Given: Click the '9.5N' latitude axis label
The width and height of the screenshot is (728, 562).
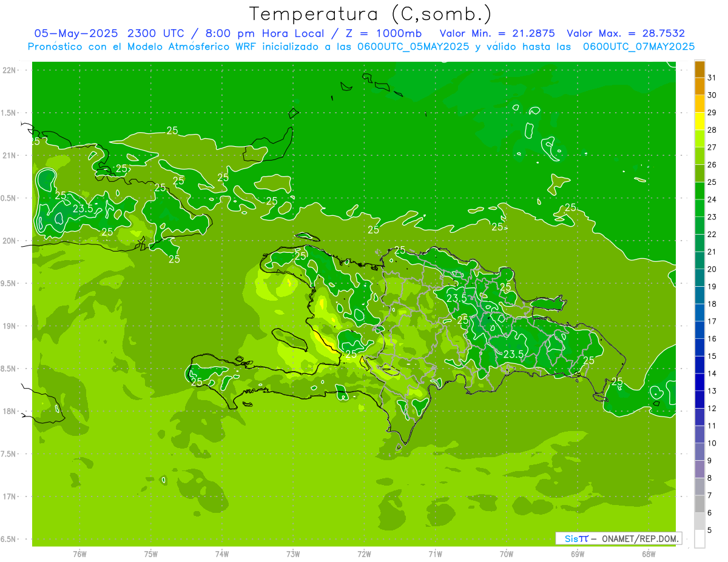Looking at the screenshot, I should coord(9,284).
